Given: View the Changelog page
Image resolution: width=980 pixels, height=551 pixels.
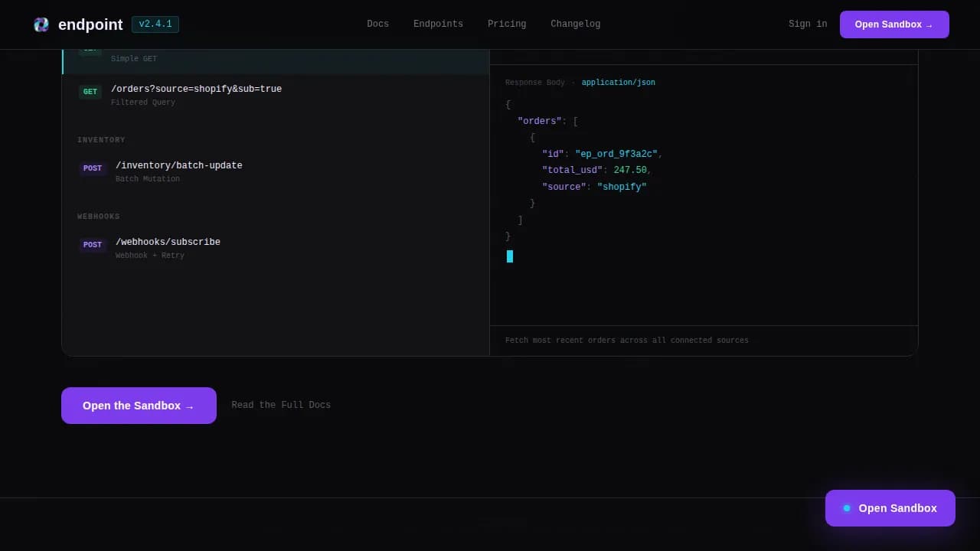Looking at the screenshot, I should click(576, 24).
